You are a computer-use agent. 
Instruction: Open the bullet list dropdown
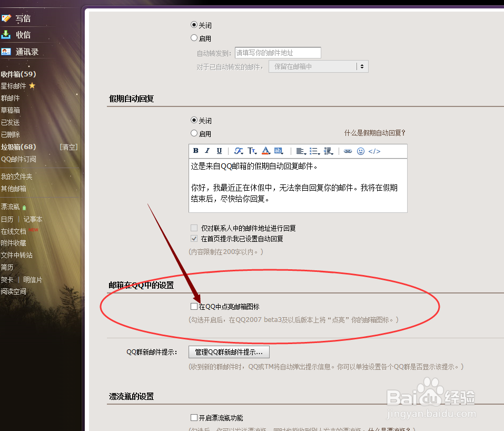click(x=315, y=151)
